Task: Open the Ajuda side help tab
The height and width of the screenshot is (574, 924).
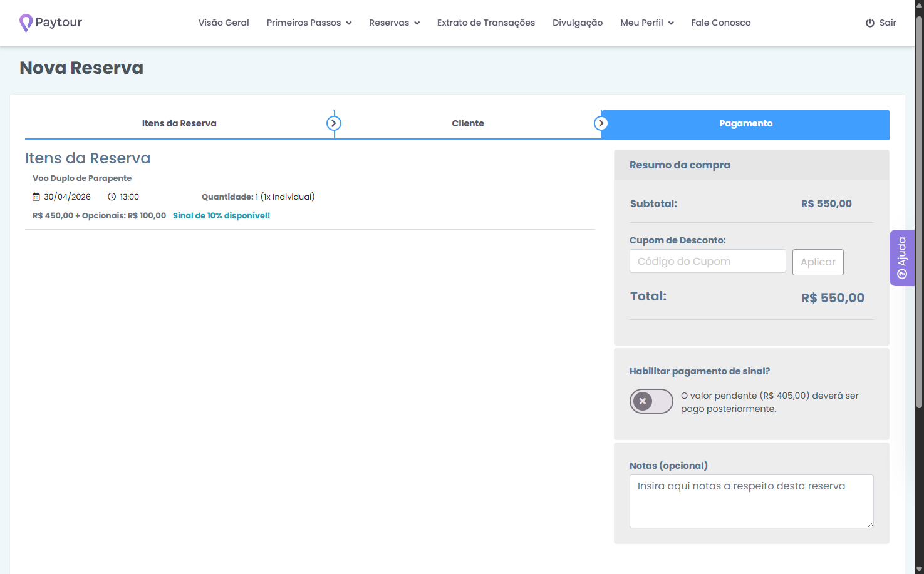Action: pos(902,258)
